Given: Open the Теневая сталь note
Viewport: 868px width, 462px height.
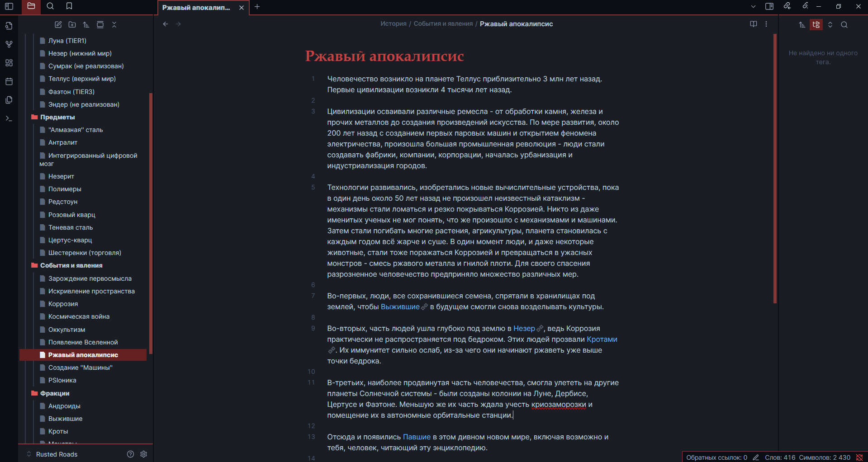Looking at the screenshot, I should [x=71, y=227].
